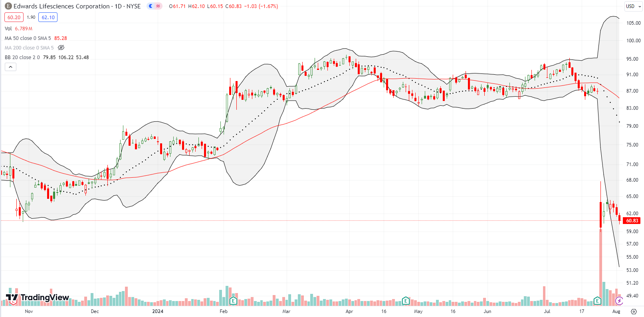Click the 62.10 buy price button
This screenshot has height=317, width=644.
click(48, 17)
